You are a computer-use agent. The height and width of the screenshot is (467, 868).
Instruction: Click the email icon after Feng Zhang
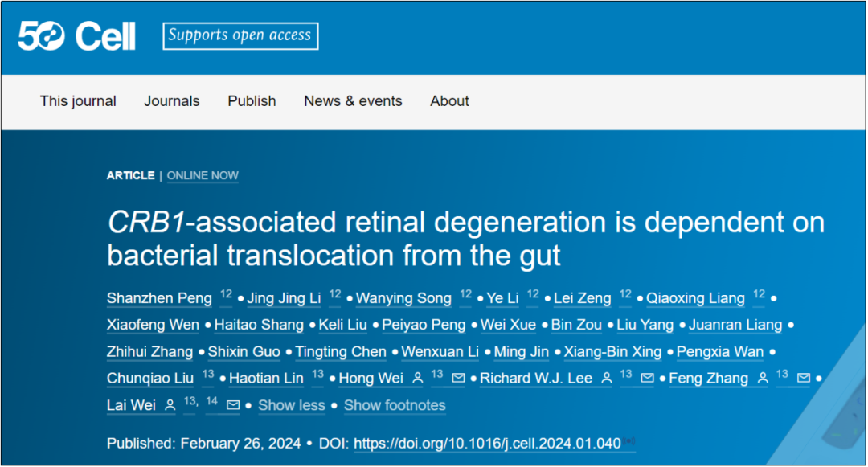803,379
